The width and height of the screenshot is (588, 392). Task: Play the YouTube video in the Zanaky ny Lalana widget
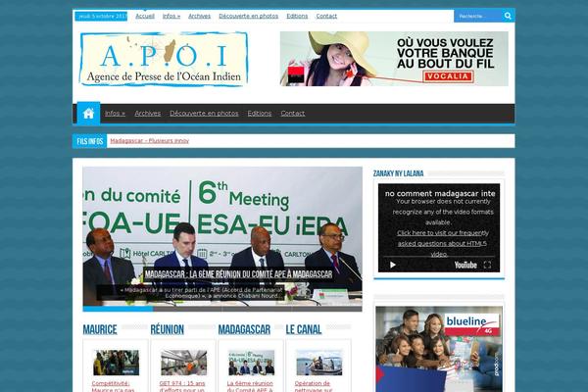tap(393, 265)
